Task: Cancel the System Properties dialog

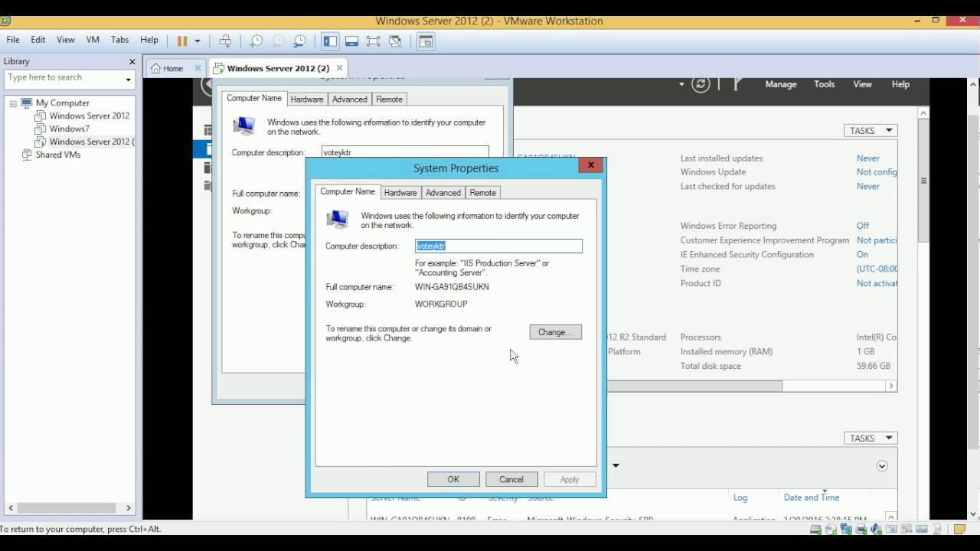Action: (511, 480)
